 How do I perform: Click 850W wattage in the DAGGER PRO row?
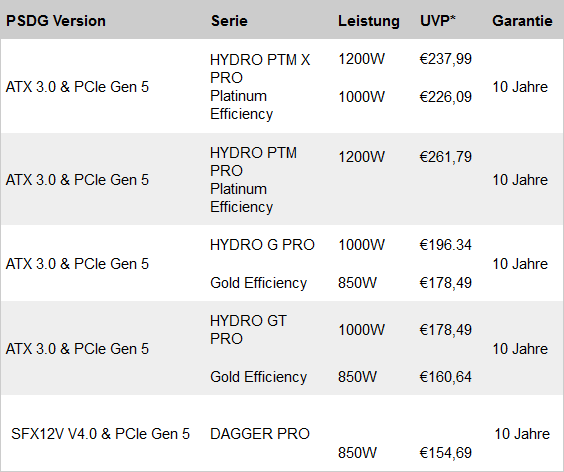click(357, 453)
